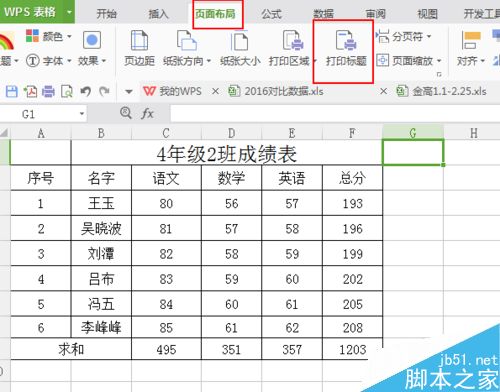500x392 pixels.
Task: Click the 纸张大小 paper size icon
Action: 240,41
